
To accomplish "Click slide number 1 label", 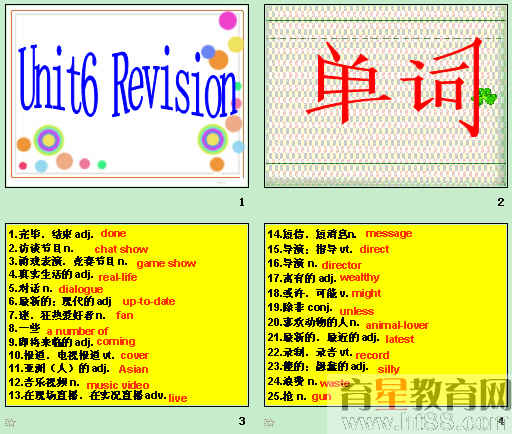I will [x=242, y=202].
